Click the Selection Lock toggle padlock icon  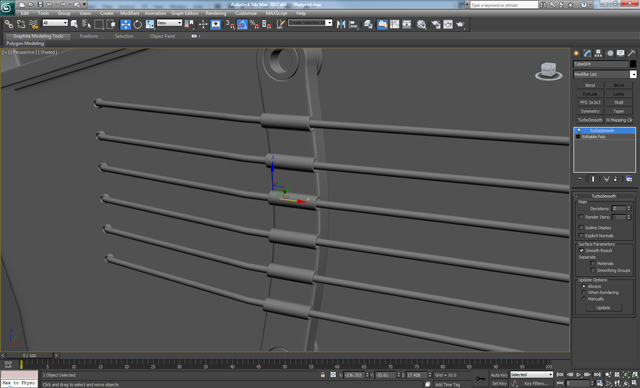click(323, 375)
